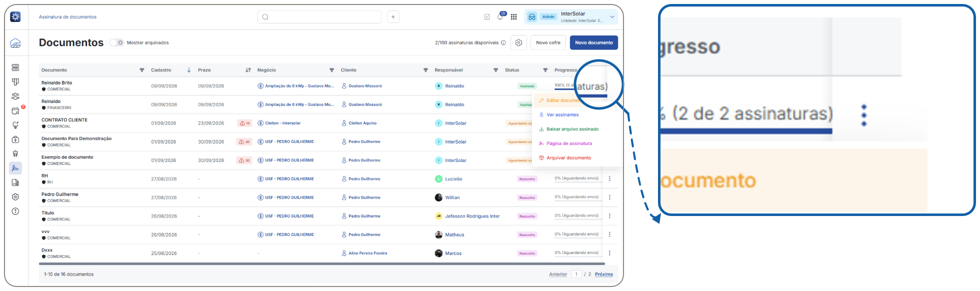
Task: Click the plus button next to search field
Action: [393, 17]
